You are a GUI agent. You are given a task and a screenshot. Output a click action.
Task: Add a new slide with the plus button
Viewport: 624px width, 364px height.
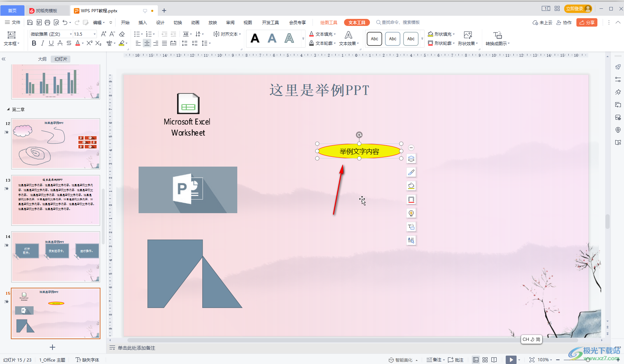pyautogui.click(x=52, y=347)
